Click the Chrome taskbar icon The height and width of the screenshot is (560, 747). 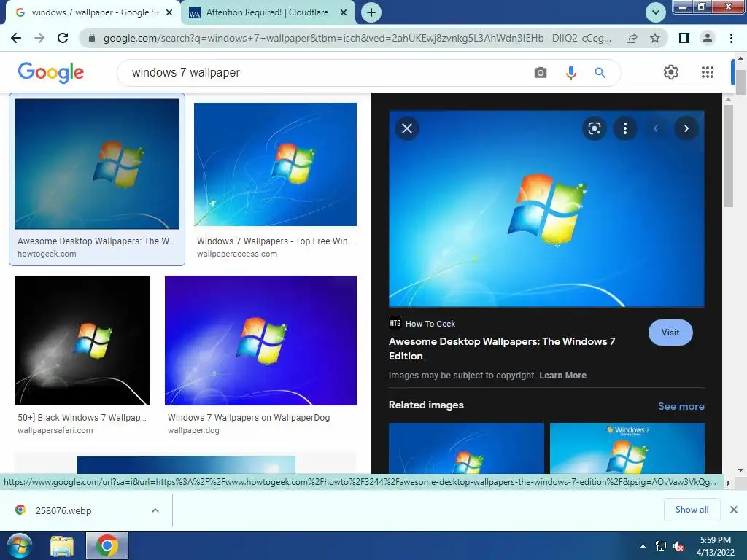107,545
